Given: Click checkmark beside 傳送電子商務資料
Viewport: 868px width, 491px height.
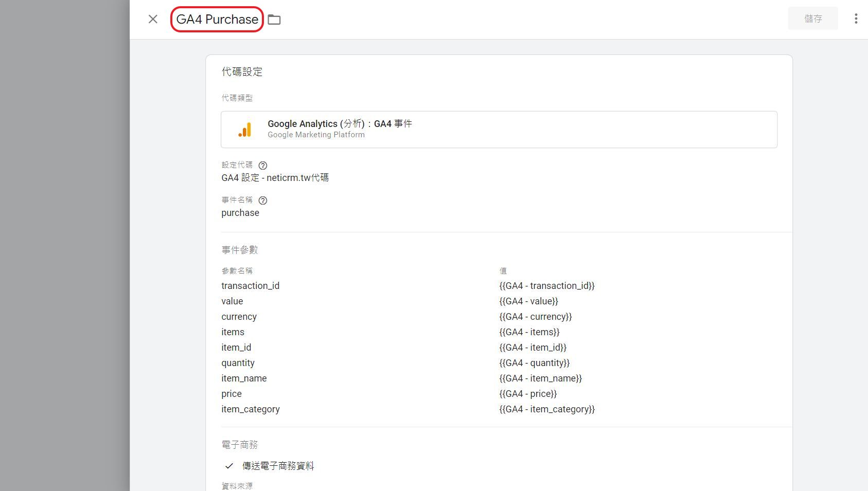Looking at the screenshot, I should click(x=229, y=466).
